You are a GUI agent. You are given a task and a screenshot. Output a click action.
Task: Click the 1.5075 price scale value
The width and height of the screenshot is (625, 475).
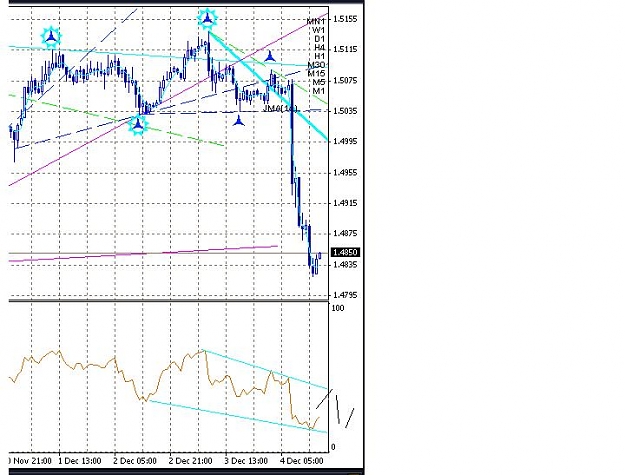pos(345,81)
